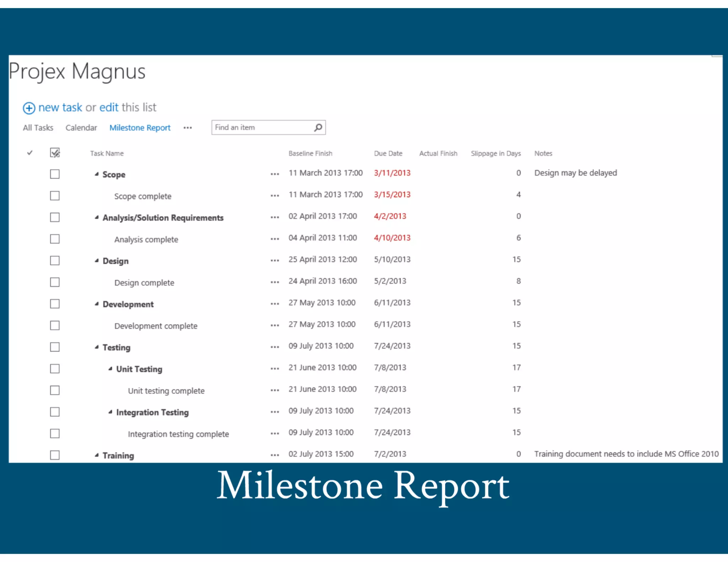Image resolution: width=728 pixels, height=562 pixels.
Task: Click the 'Design may be delayed' note
Action: tap(576, 173)
